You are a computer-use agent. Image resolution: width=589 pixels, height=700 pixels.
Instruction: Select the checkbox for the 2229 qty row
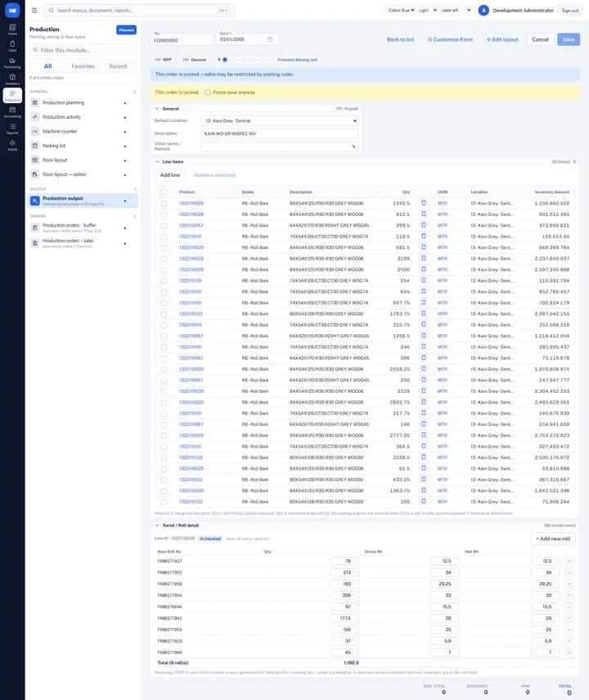[x=164, y=391]
